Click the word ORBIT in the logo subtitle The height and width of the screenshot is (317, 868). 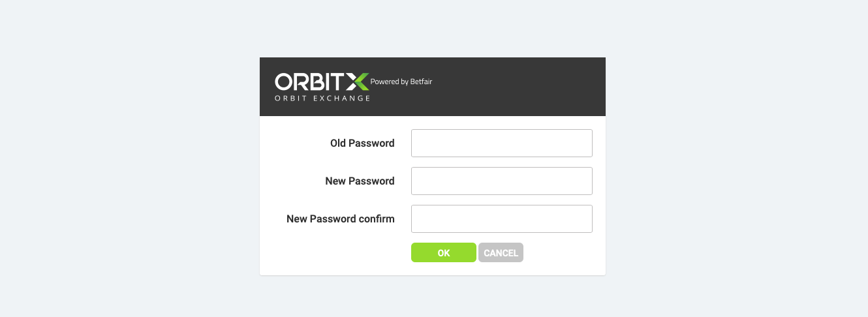(x=291, y=98)
